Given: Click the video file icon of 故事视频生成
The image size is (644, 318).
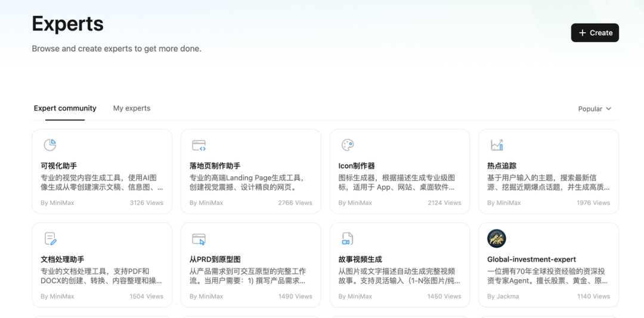Looking at the screenshot, I should tap(347, 239).
